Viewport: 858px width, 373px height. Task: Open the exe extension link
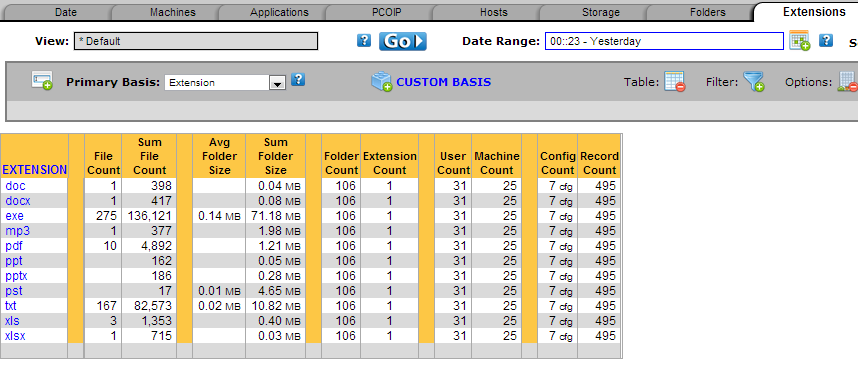(x=15, y=215)
